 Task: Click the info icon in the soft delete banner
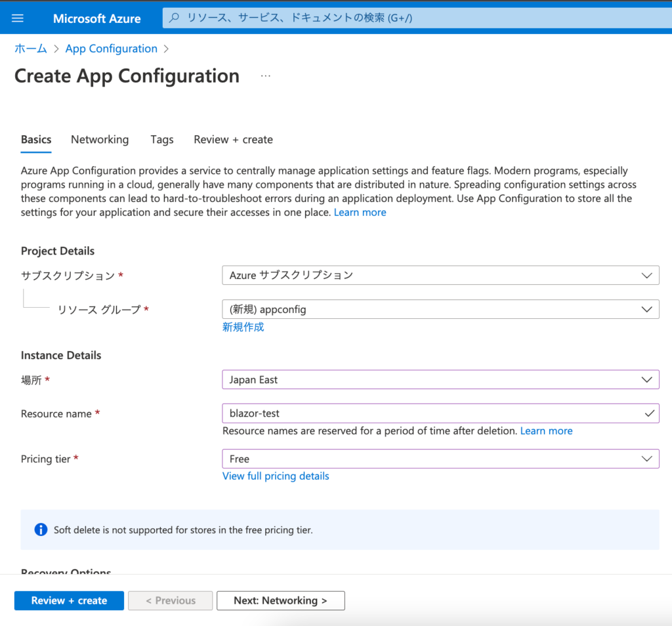[x=41, y=530]
